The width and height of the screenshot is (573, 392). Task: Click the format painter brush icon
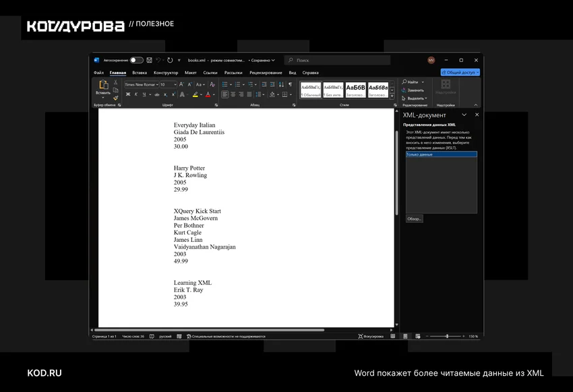115,98
